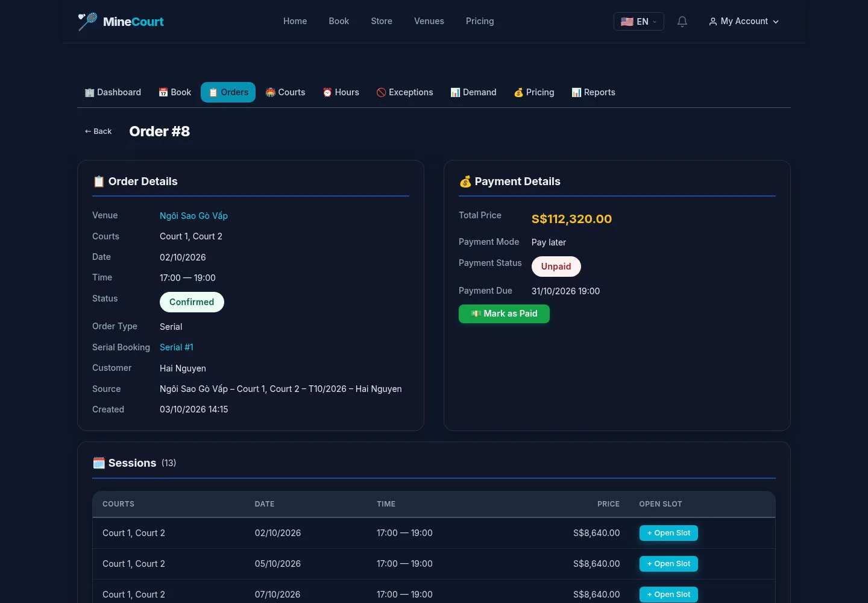Open Book in the top navigation bar

point(339,21)
